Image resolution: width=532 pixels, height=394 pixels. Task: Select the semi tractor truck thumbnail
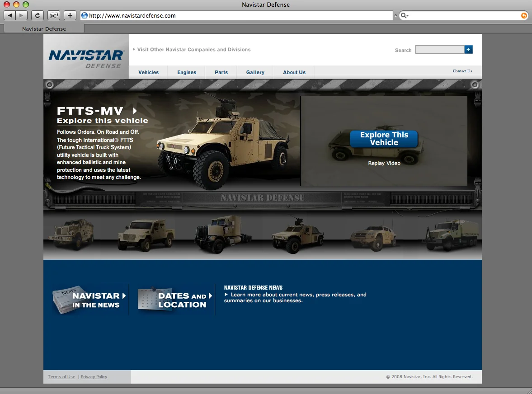pyautogui.click(x=222, y=234)
